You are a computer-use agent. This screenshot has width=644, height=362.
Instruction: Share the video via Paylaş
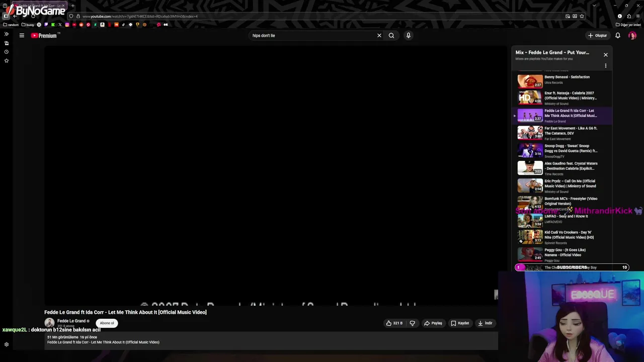coord(433,323)
